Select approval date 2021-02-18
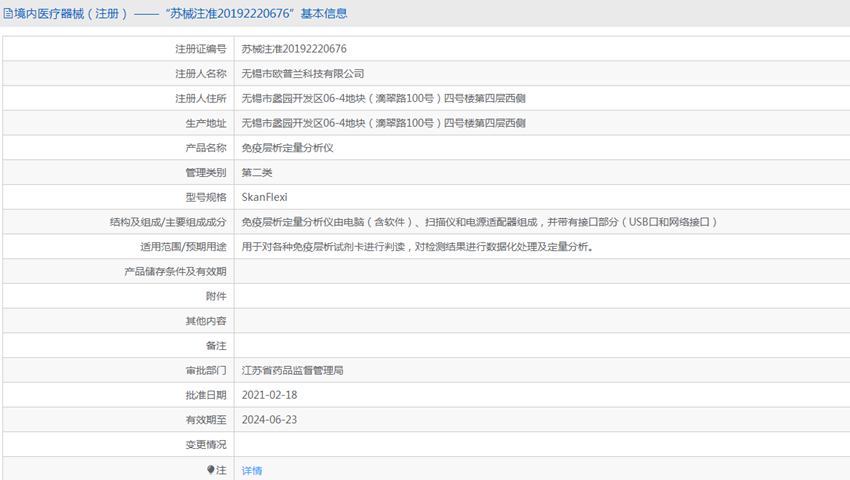 tap(269, 395)
